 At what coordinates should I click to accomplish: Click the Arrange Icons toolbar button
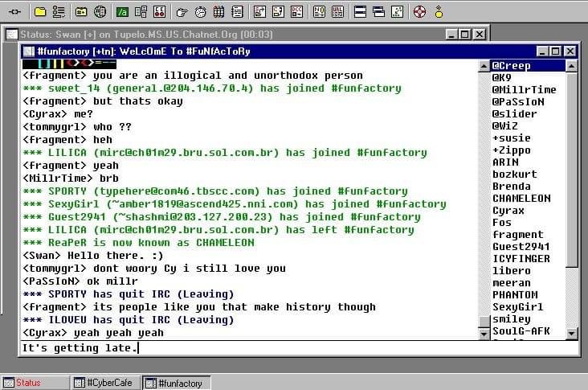[x=397, y=12]
